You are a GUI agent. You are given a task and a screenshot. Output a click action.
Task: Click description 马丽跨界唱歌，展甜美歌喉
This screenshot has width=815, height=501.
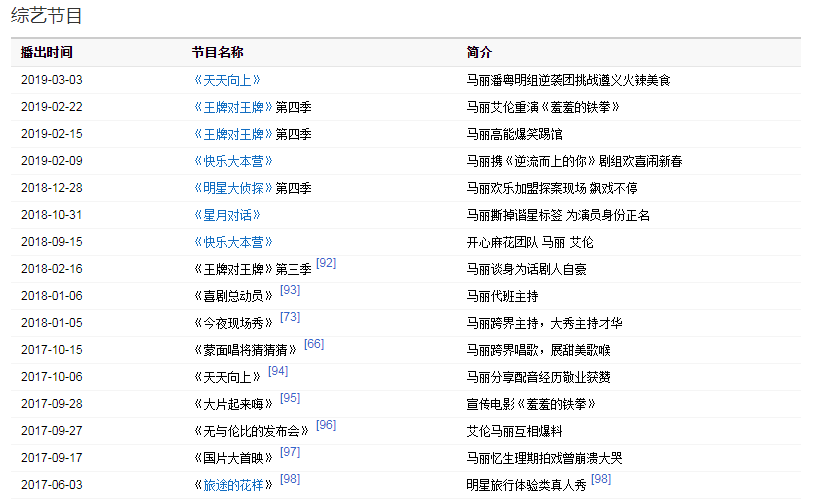click(538, 350)
